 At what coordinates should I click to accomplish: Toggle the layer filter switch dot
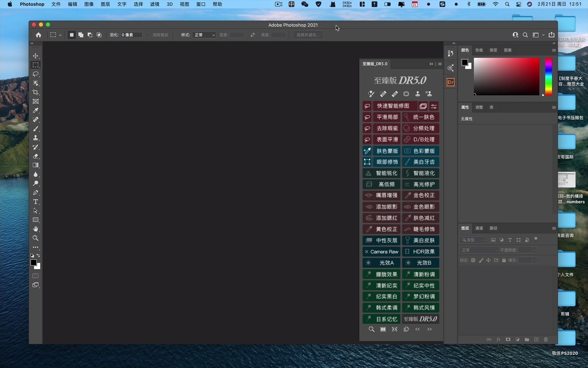(x=536, y=239)
